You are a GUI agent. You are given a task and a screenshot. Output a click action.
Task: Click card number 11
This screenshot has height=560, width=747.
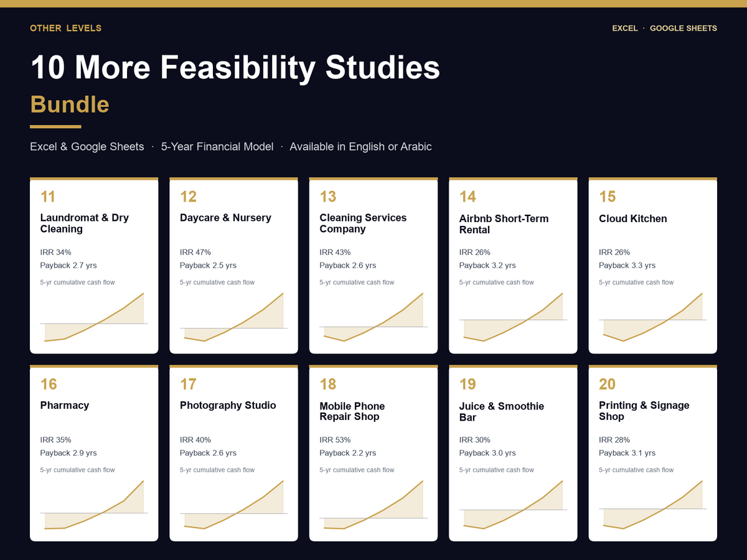pyautogui.click(x=48, y=197)
